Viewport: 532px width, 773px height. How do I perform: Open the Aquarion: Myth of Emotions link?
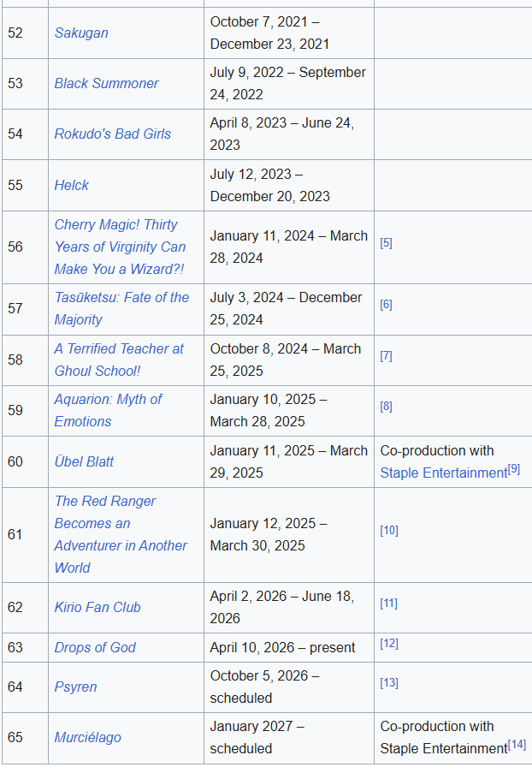[x=108, y=411]
